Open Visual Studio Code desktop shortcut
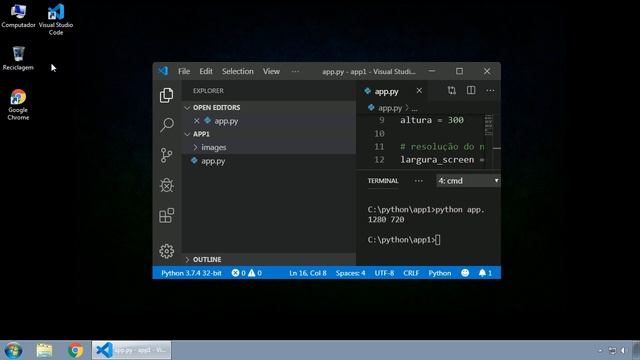The height and width of the screenshot is (360, 640). coord(56,20)
